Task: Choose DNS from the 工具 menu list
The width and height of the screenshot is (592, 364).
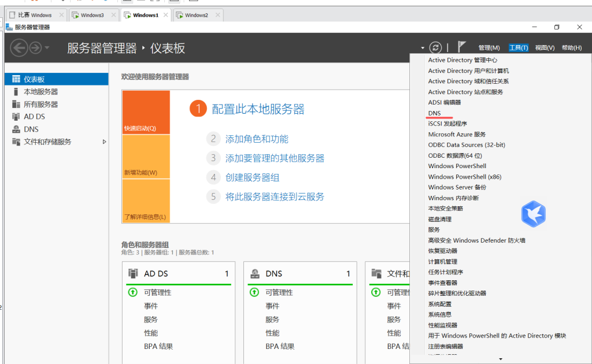Action: pos(434,113)
